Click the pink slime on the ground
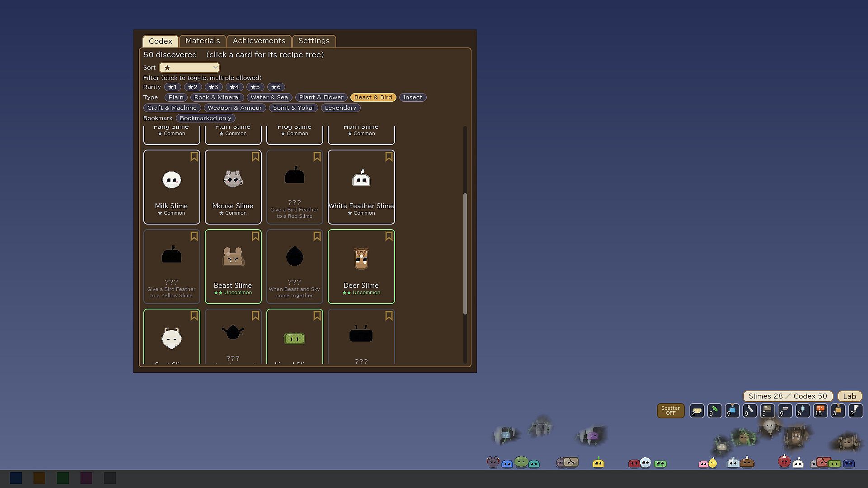Screen dimensions: 868x488 click(703, 464)
